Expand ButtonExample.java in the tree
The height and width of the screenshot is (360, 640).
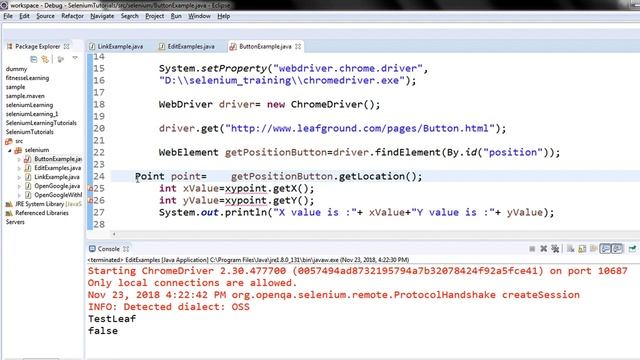(x=19, y=159)
